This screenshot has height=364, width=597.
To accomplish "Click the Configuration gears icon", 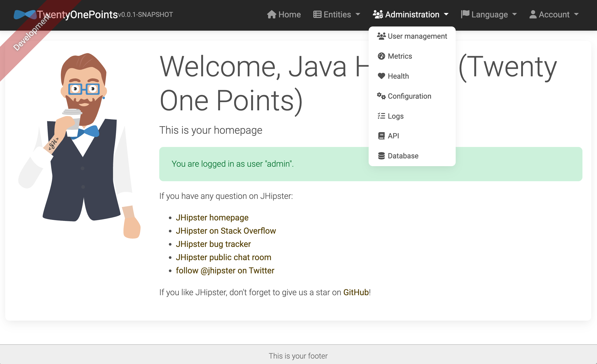I will pyautogui.click(x=381, y=96).
